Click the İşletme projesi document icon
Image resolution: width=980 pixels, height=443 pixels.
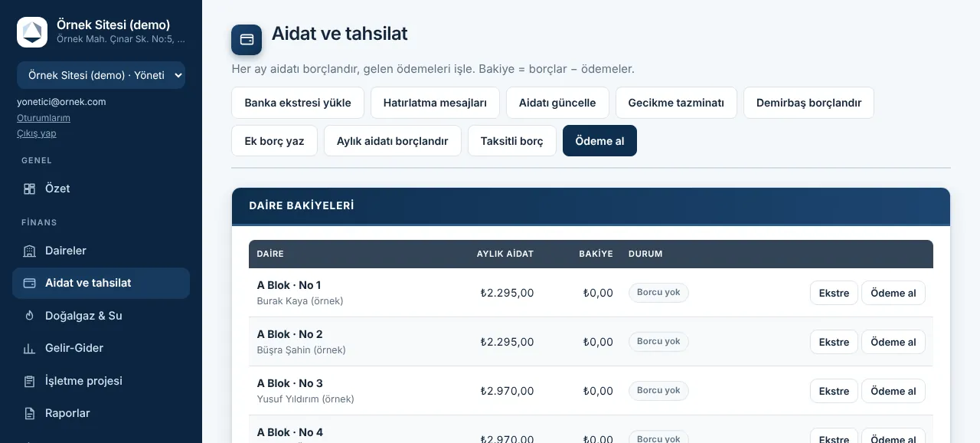pyautogui.click(x=30, y=381)
